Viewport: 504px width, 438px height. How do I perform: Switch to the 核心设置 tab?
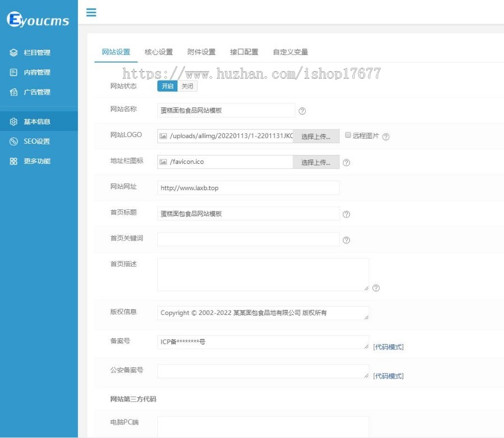tap(159, 52)
